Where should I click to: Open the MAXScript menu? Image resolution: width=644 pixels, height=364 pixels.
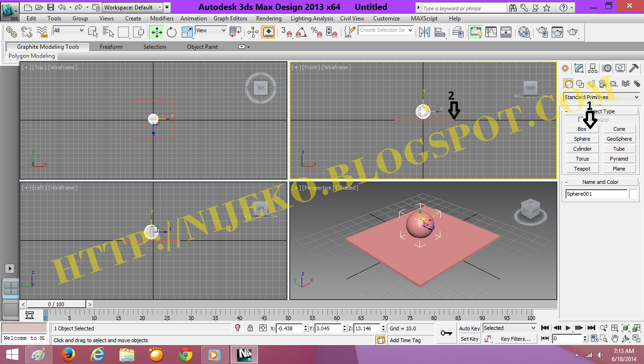[x=424, y=18]
